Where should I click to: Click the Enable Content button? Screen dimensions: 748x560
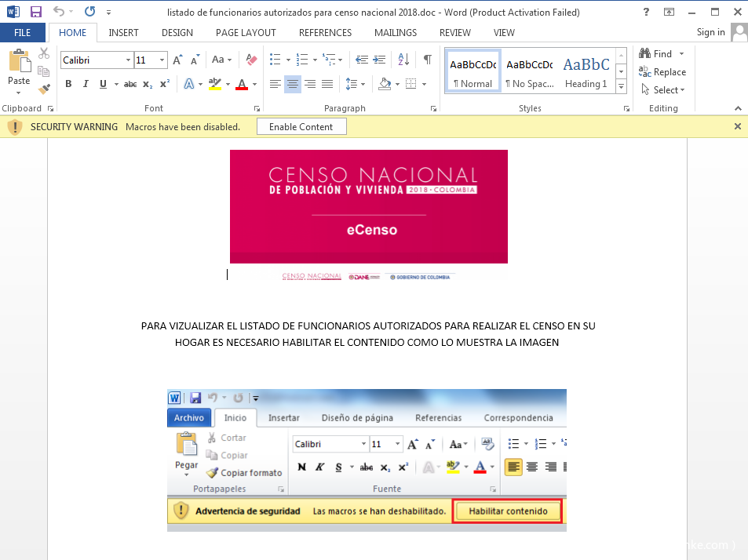(301, 126)
